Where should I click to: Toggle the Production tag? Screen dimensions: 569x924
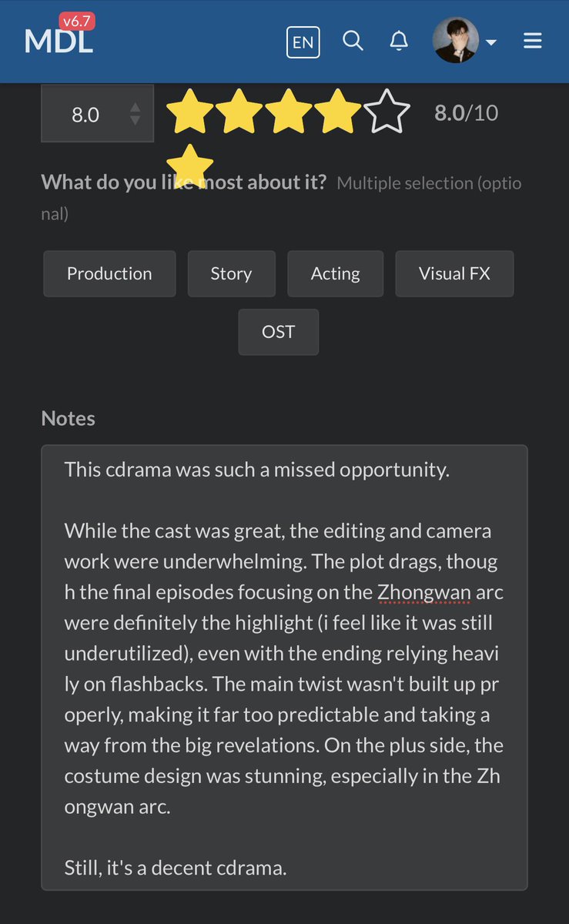point(109,273)
